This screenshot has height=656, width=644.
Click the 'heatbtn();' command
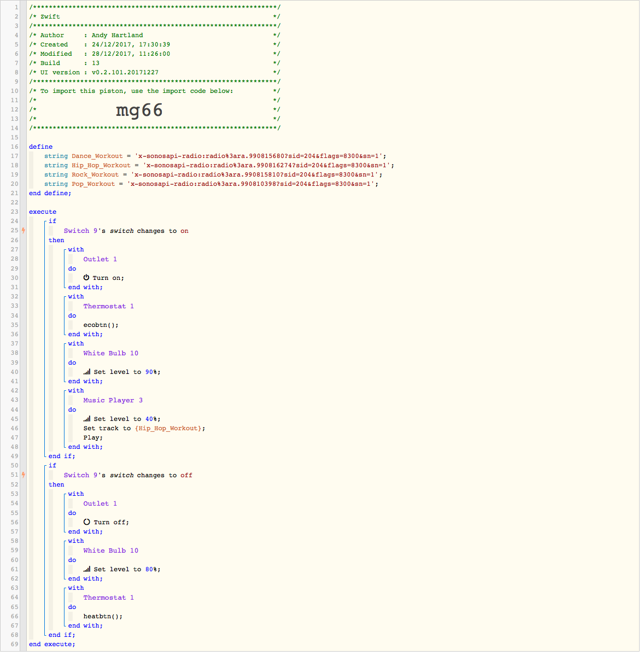coord(103,616)
